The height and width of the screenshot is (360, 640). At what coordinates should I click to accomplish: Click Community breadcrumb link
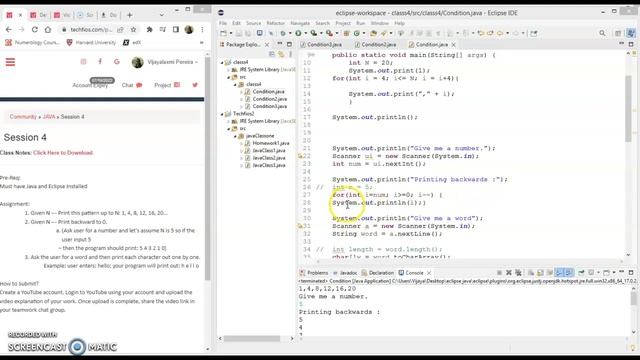[23, 117]
